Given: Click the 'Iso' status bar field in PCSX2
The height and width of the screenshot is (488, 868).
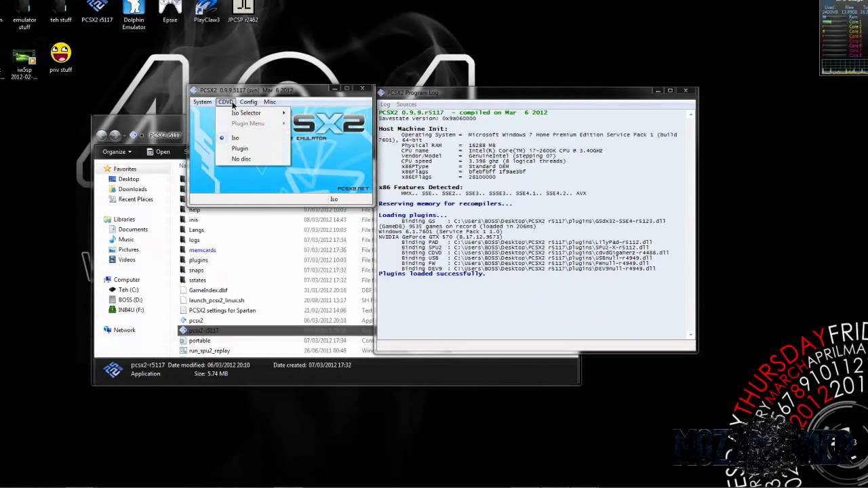Looking at the screenshot, I should coord(334,199).
